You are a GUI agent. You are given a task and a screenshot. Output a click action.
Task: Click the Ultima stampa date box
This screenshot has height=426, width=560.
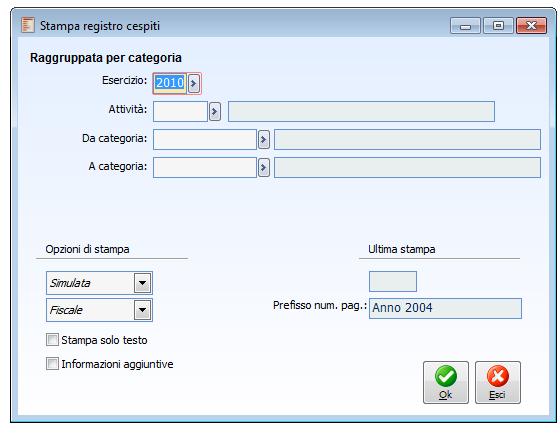pos(393,281)
